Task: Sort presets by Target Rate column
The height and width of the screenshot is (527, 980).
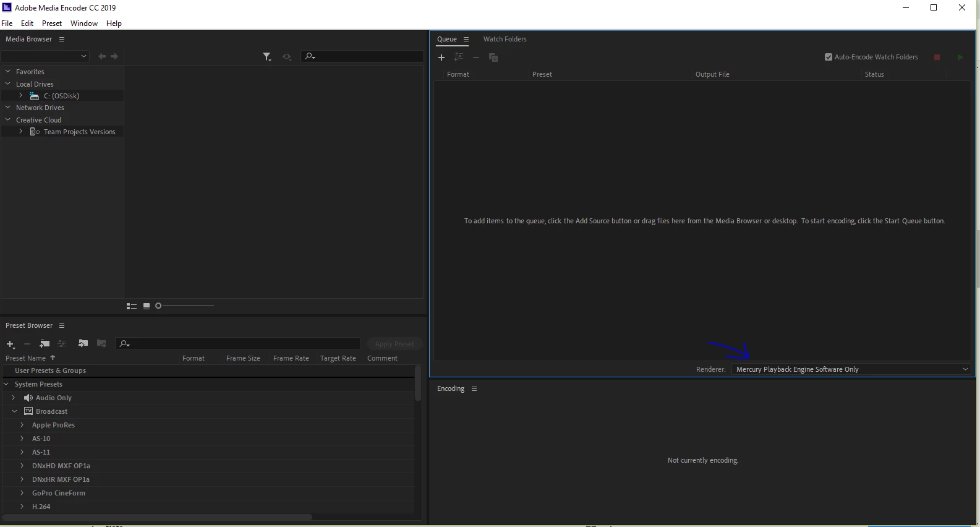Action: 338,358
